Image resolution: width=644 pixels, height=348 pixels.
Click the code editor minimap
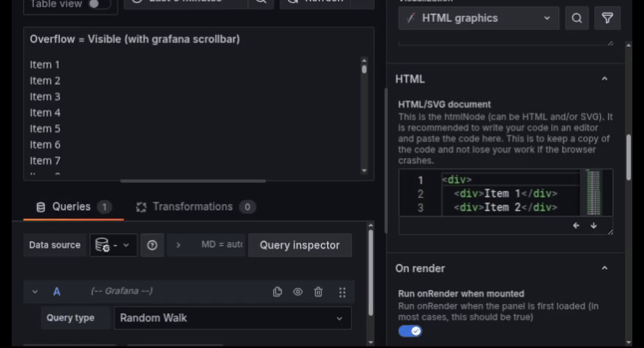[x=593, y=192]
